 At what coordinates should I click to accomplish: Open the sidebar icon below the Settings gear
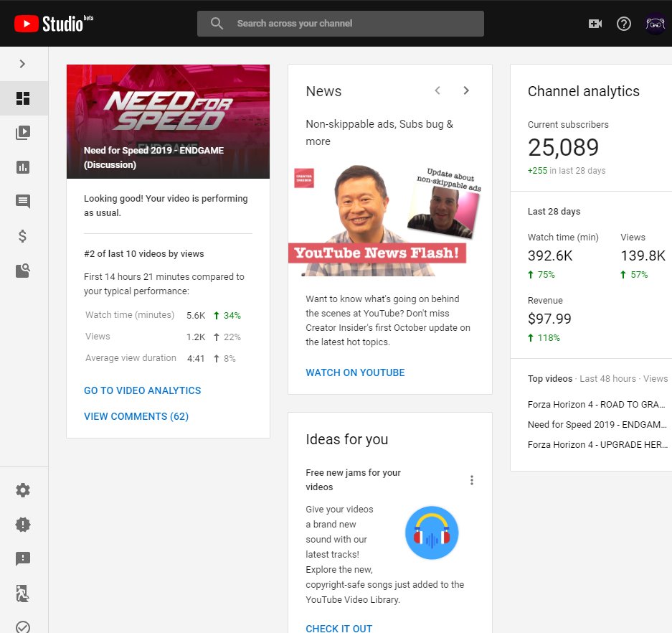(23, 524)
